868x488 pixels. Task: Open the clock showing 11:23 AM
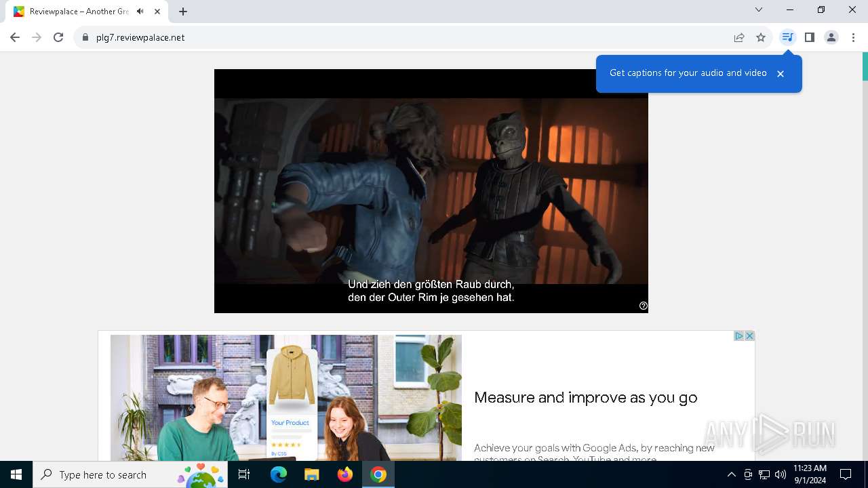pyautogui.click(x=810, y=474)
